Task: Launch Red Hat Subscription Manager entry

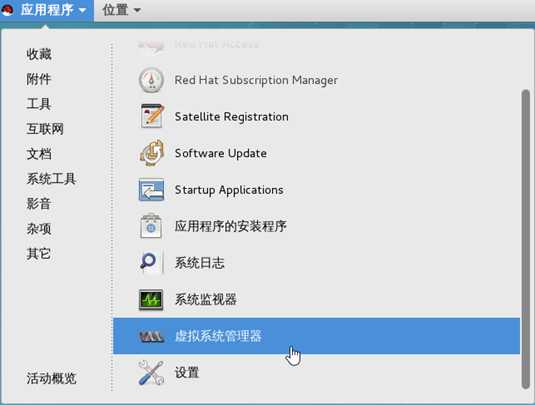Action: point(316,80)
